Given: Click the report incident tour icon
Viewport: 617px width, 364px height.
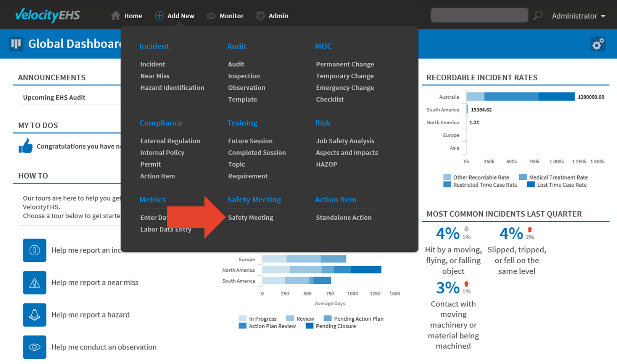Looking at the screenshot, I should 35,250.
